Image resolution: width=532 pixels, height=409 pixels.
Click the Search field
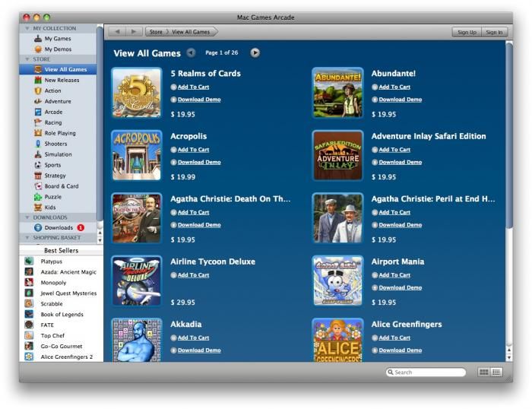pos(426,373)
